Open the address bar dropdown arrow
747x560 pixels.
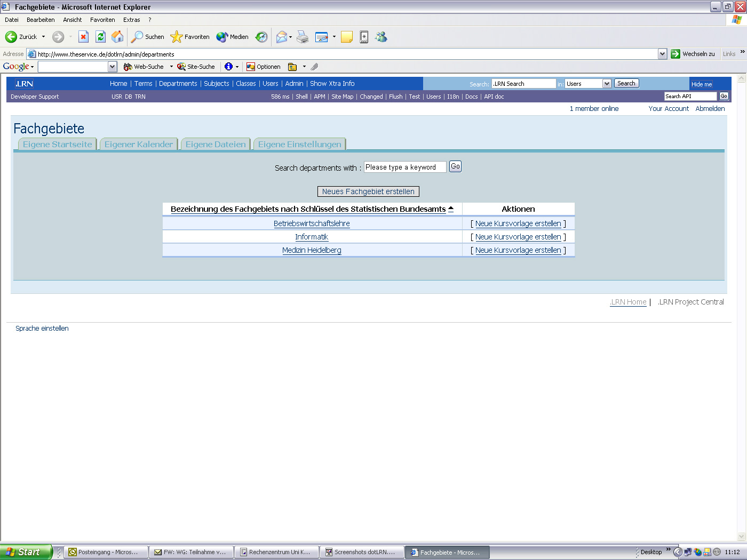tap(662, 53)
